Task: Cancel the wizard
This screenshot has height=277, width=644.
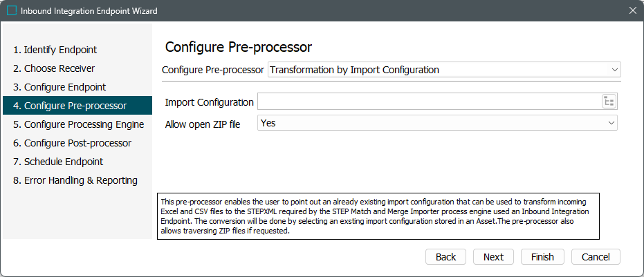Action: pos(596,257)
